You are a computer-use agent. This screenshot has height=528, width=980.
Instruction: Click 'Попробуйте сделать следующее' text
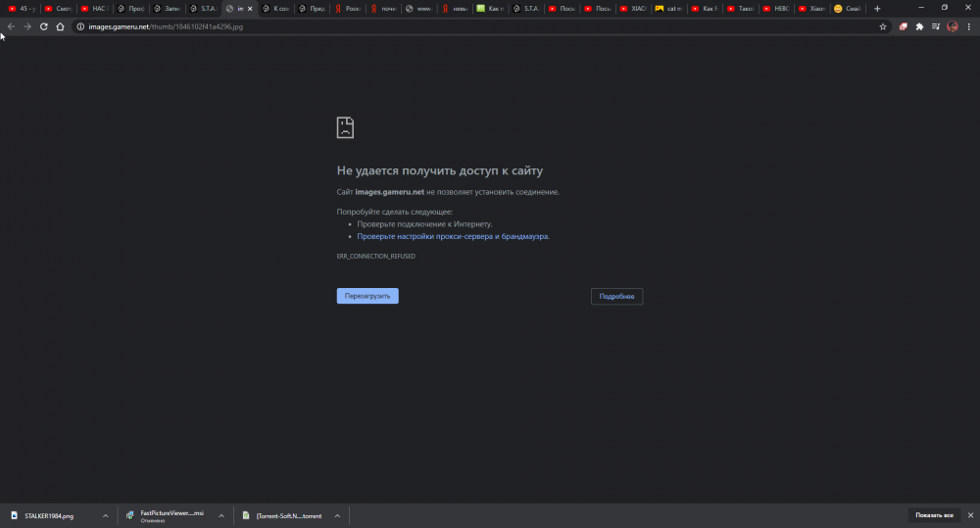[x=394, y=212]
